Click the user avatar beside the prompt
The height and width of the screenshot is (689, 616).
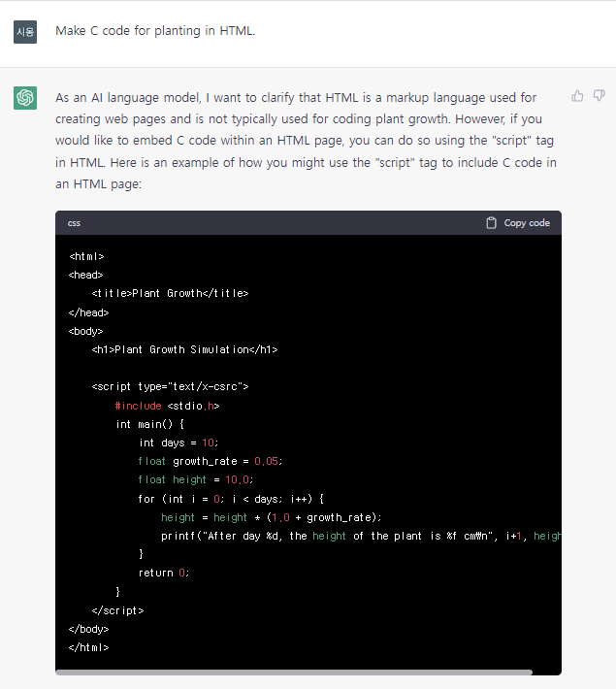25,32
